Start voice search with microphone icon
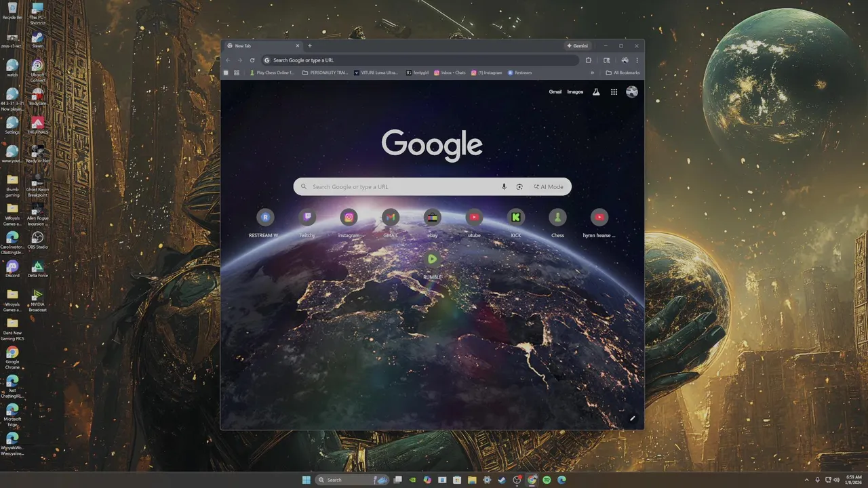 (x=504, y=187)
